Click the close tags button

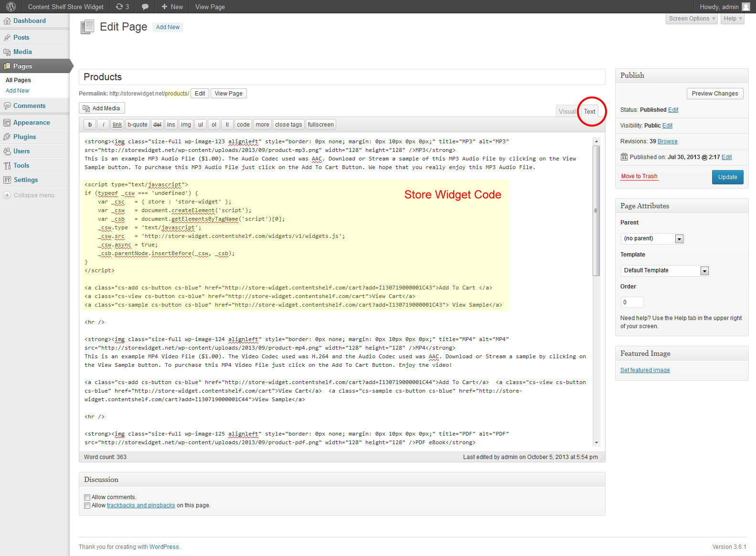pos(288,125)
